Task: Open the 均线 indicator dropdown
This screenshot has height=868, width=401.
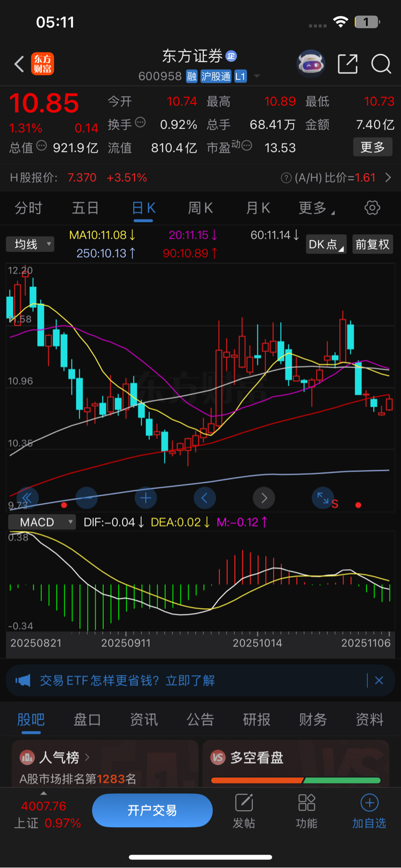Action: pos(30,244)
